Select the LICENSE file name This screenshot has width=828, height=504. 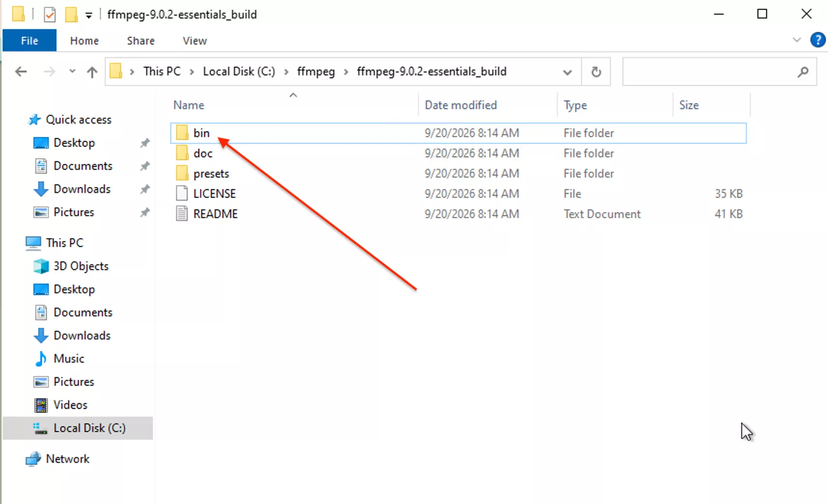[x=214, y=194]
